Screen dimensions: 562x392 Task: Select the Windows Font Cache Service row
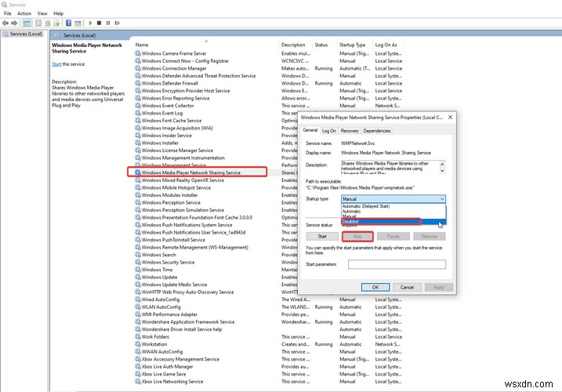[216, 121]
